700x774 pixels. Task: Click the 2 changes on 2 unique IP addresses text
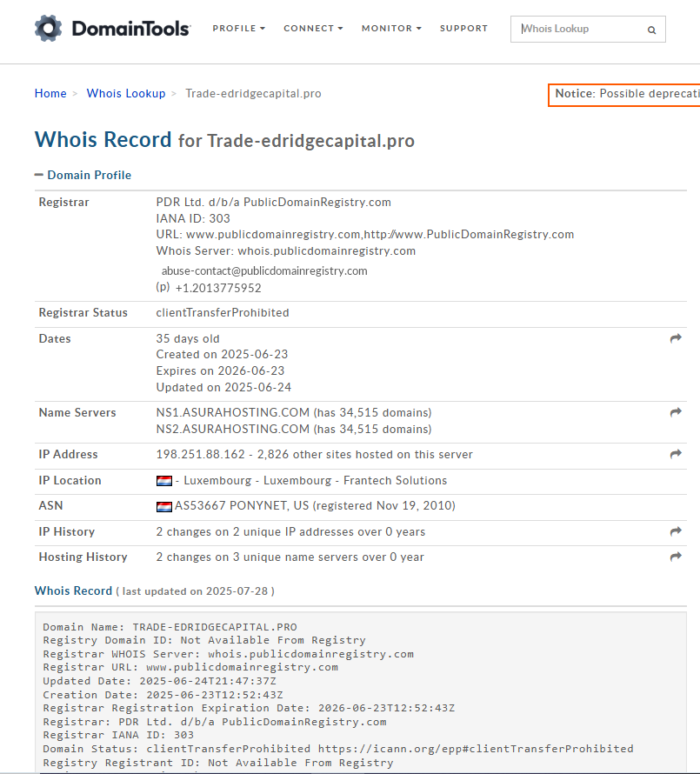pyautogui.click(x=290, y=531)
